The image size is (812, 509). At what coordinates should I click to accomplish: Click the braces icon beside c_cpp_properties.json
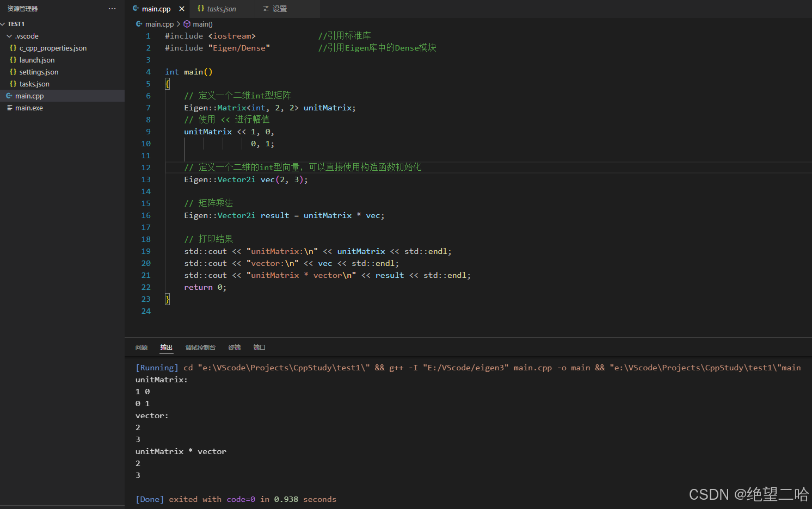click(13, 48)
